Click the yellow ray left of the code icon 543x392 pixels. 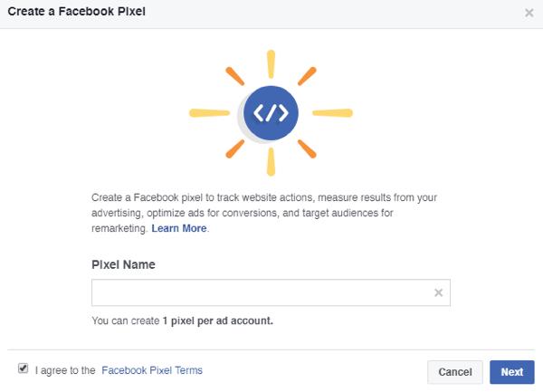(210, 113)
